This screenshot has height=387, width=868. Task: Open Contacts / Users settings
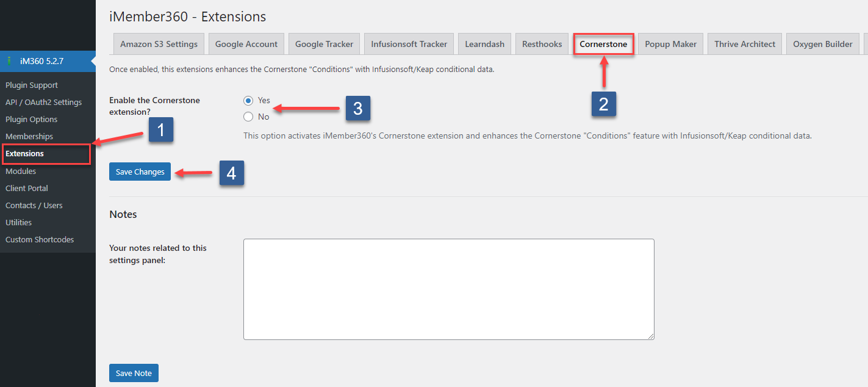pyautogui.click(x=34, y=205)
